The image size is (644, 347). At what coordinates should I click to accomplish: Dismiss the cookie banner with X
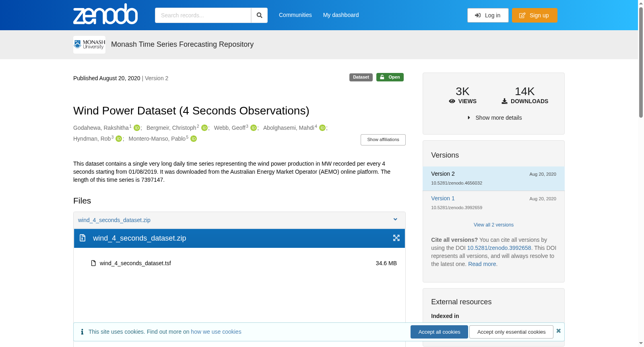pyautogui.click(x=558, y=331)
